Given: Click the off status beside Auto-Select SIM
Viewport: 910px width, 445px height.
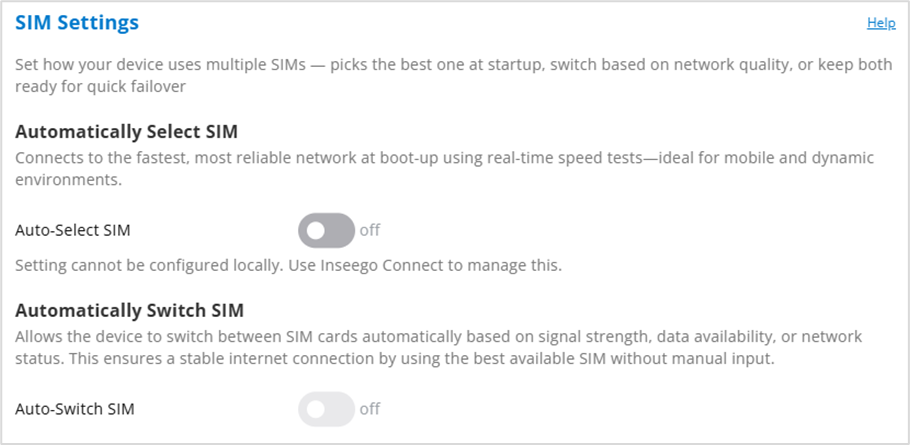Looking at the screenshot, I should click(370, 230).
